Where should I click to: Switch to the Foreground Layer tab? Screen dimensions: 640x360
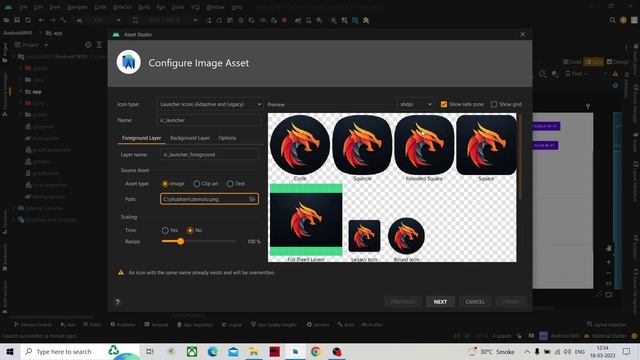141,138
